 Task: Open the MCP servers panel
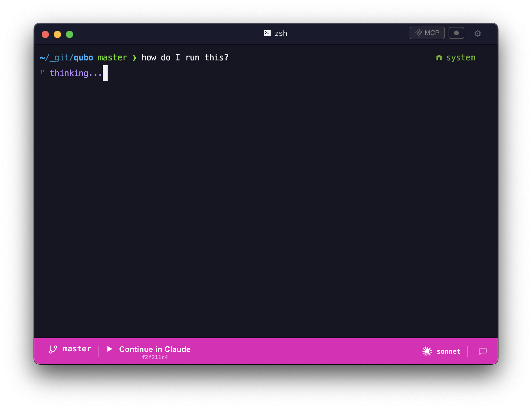[427, 33]
